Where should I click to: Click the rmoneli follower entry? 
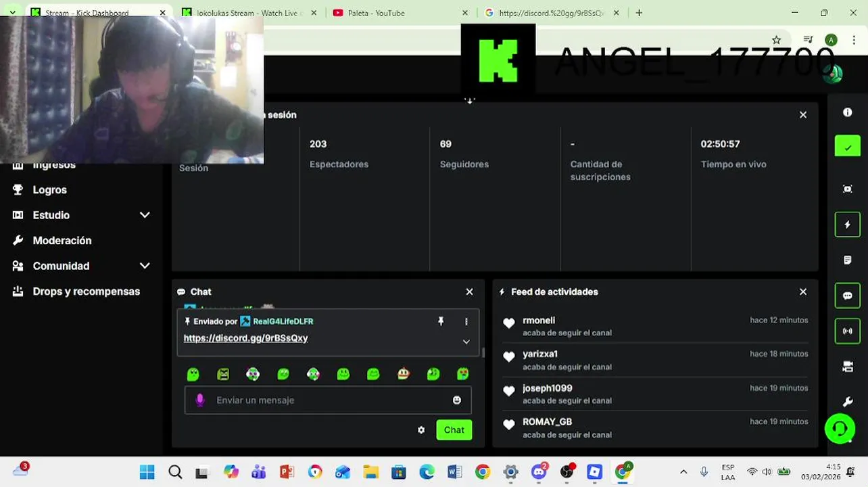[x=654, y=326]
